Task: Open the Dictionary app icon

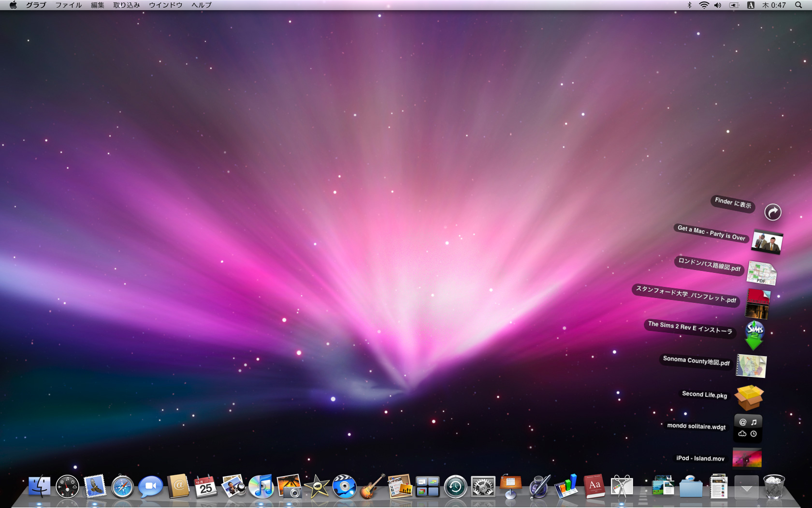Action: [594, 487]
